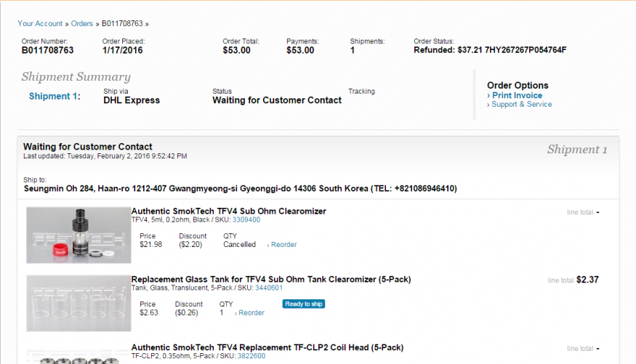Viewport: 636px width, 364px height.
Task: Open TFV4 Replacement TF-CLP2 Coil Head title
Action: click(267, 347)
